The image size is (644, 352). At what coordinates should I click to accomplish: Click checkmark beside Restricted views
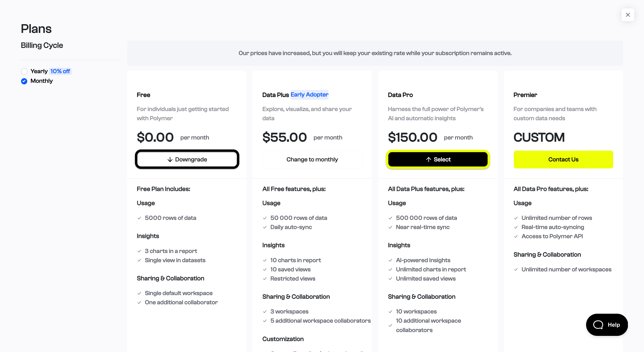coord(265,279)
